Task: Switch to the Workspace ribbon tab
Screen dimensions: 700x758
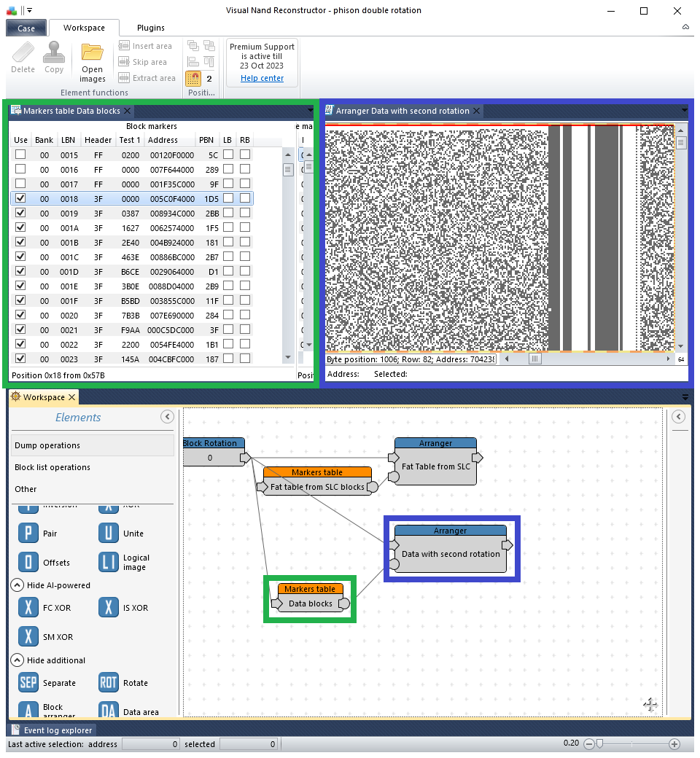Action: click(x=84, y=28)
